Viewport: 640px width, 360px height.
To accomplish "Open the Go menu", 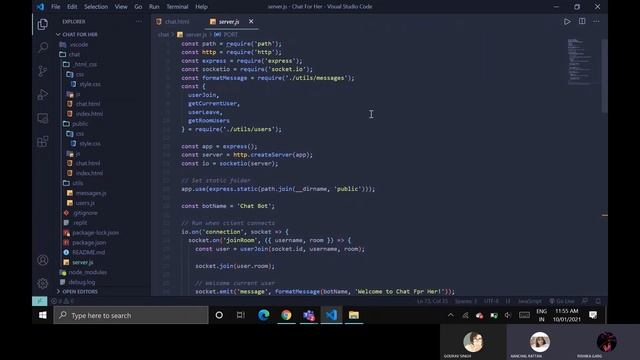I will click(x=138, y=7).
